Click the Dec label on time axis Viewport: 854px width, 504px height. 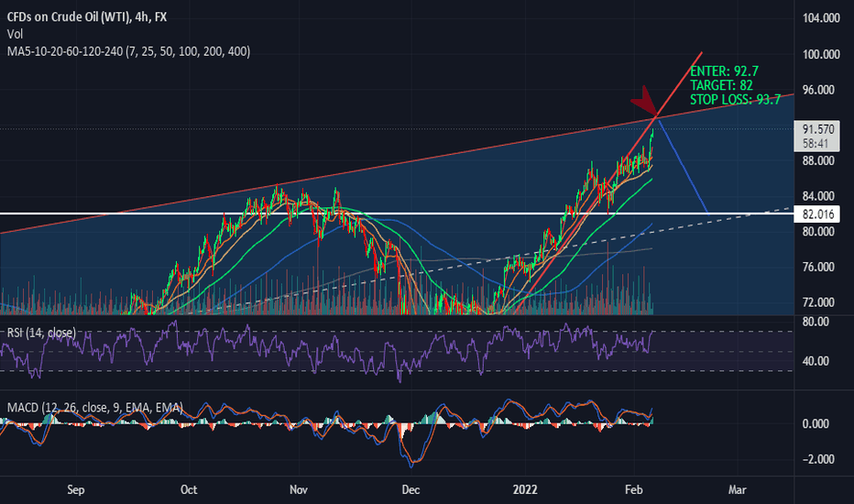[411, 490]
